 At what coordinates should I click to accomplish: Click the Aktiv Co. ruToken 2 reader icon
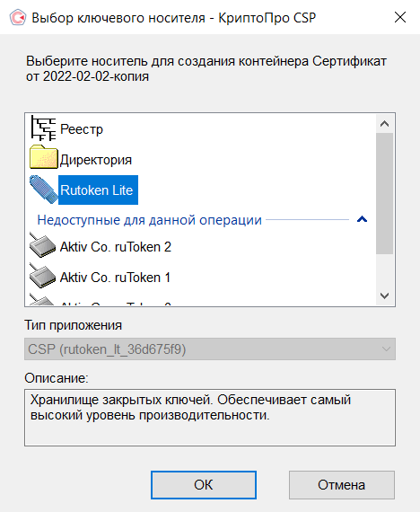point(42,245)
